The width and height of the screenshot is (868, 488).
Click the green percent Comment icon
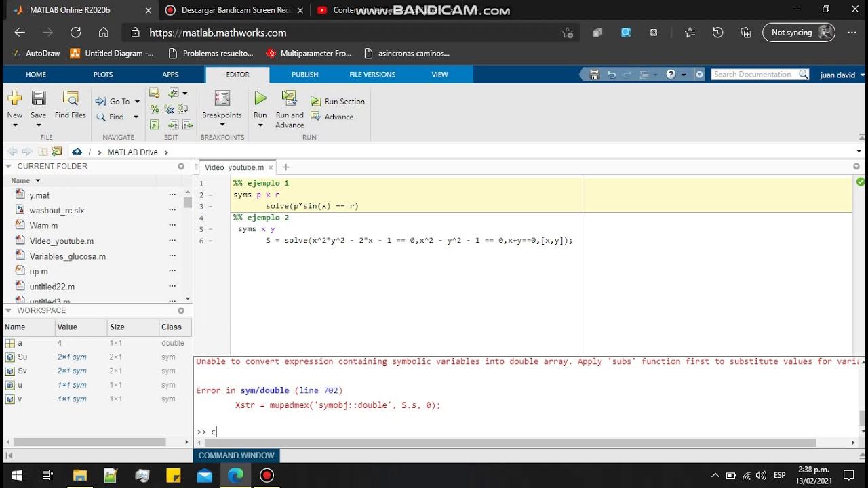tap(155, 109)
